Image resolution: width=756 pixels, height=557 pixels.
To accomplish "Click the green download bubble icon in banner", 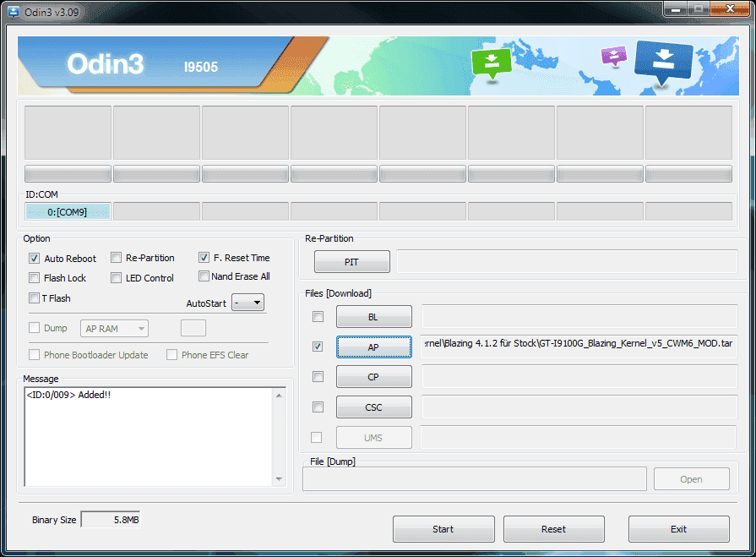I will pos(492,63).
